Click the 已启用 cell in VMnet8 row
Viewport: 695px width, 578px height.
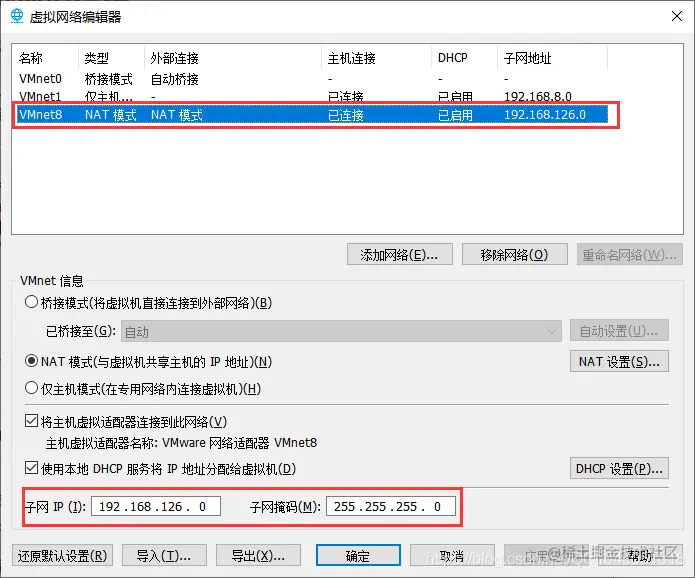pos(455,115)
